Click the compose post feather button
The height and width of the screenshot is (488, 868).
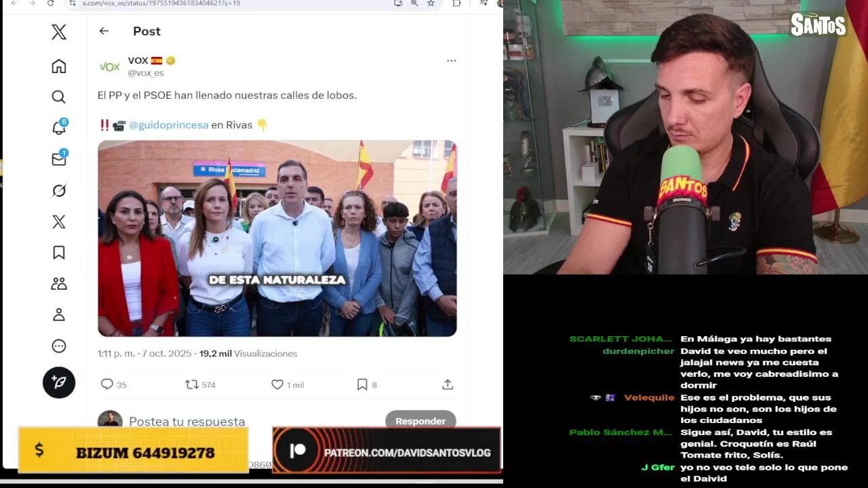[x=59, y=382]
